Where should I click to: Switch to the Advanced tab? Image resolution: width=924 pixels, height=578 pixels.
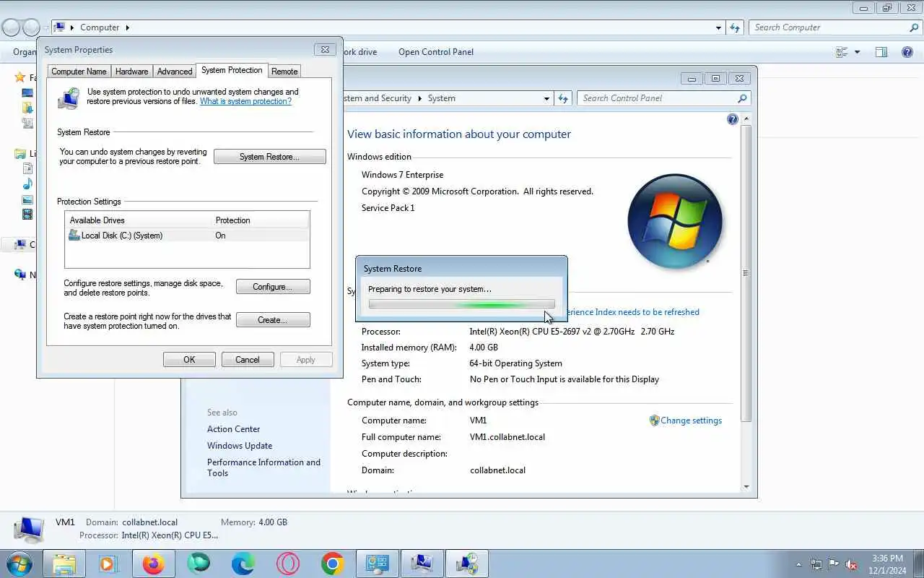(x=175, y=72)
